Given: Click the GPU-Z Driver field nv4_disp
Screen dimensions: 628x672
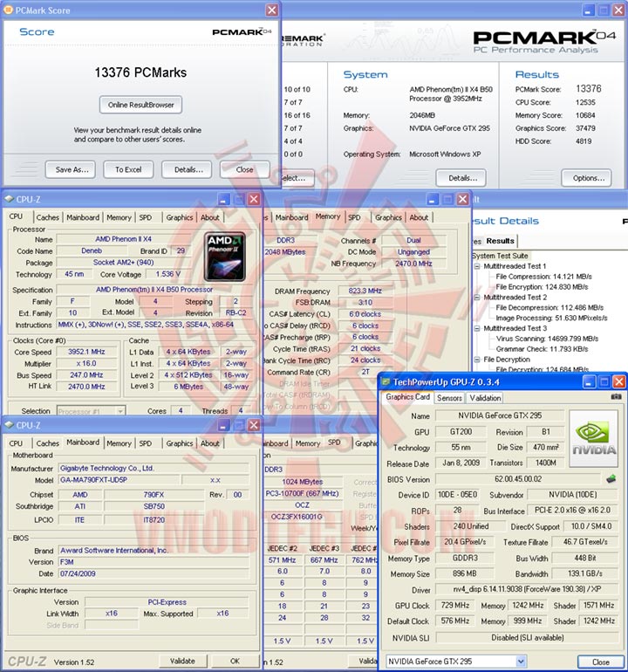Looking at the screenshot, I should 527,589.
